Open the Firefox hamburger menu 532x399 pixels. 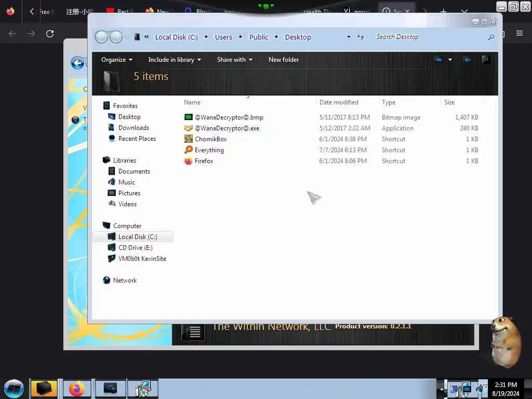click(x=519, y=33)
